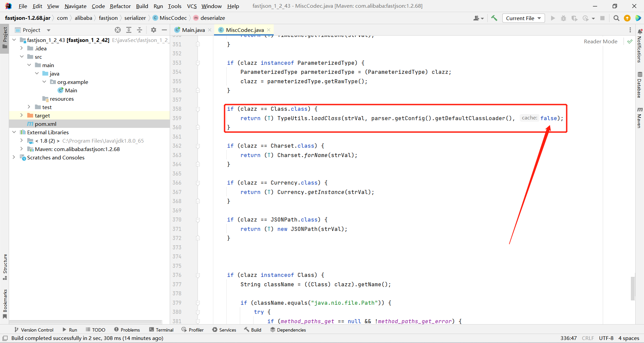644x343 pixels.
Task: Click Expand All in Project panel
Action: pos(129,30)
